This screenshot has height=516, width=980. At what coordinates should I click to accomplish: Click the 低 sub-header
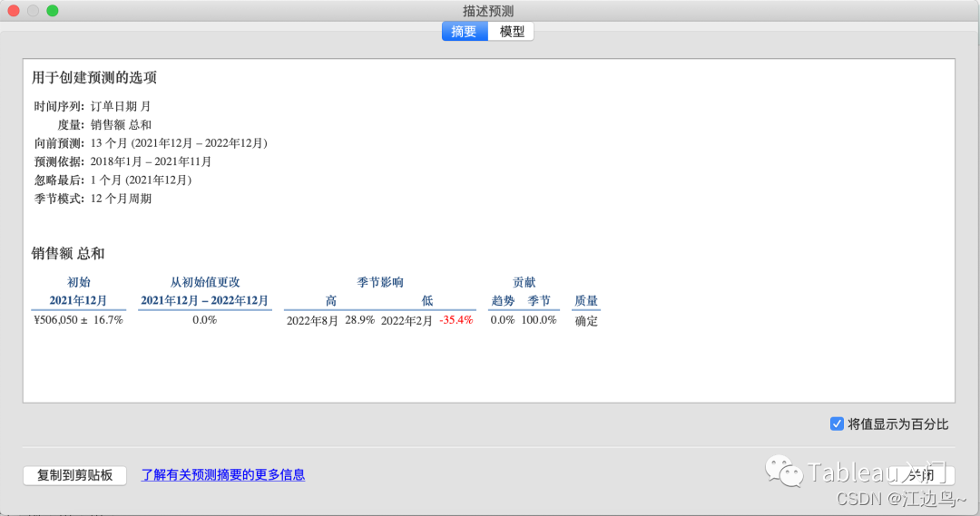pyautogui.click(x=426, y=301)
